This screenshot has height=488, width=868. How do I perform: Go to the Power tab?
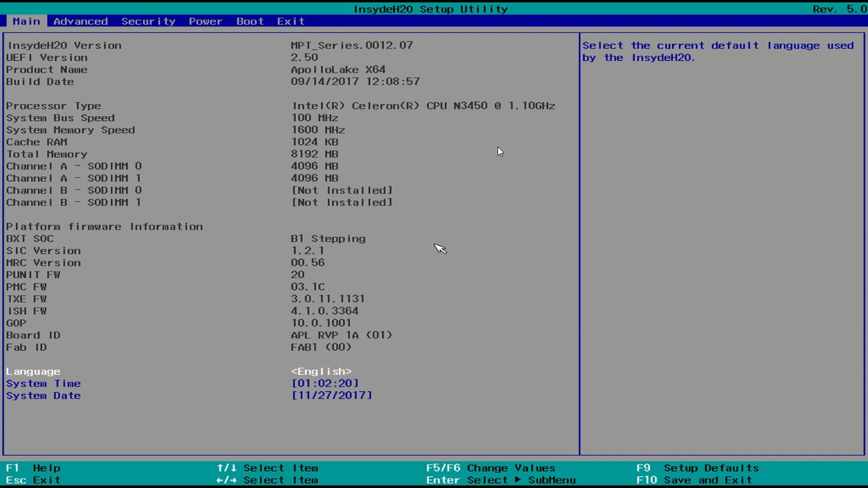(206, 21)
